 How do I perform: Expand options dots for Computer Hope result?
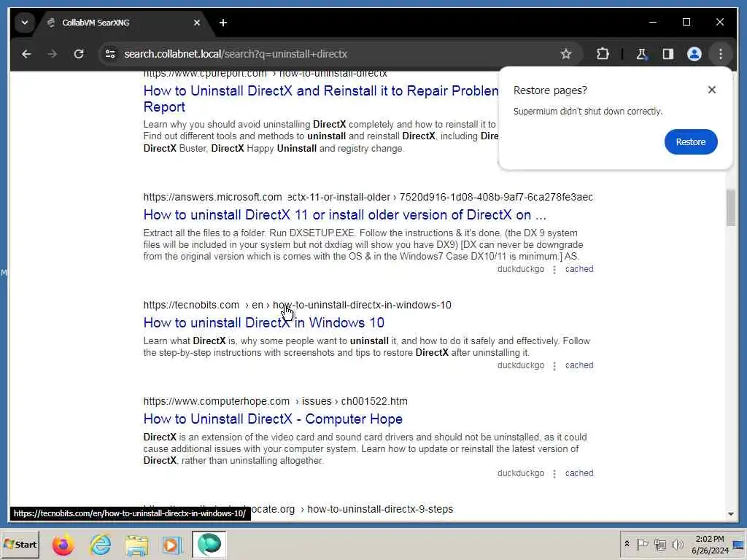click(x=554, y=474)
